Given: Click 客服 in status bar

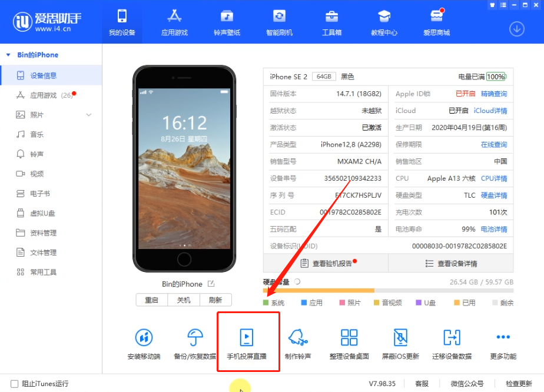Looking at the screenshot, I should (x=422, y=384).
